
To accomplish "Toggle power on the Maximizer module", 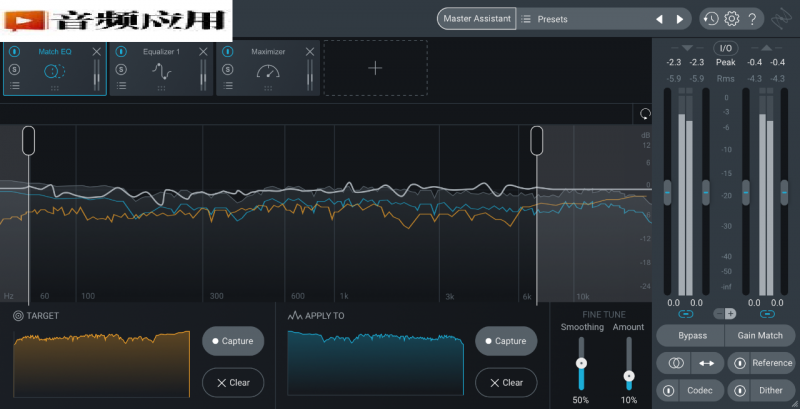I will 228,52.
